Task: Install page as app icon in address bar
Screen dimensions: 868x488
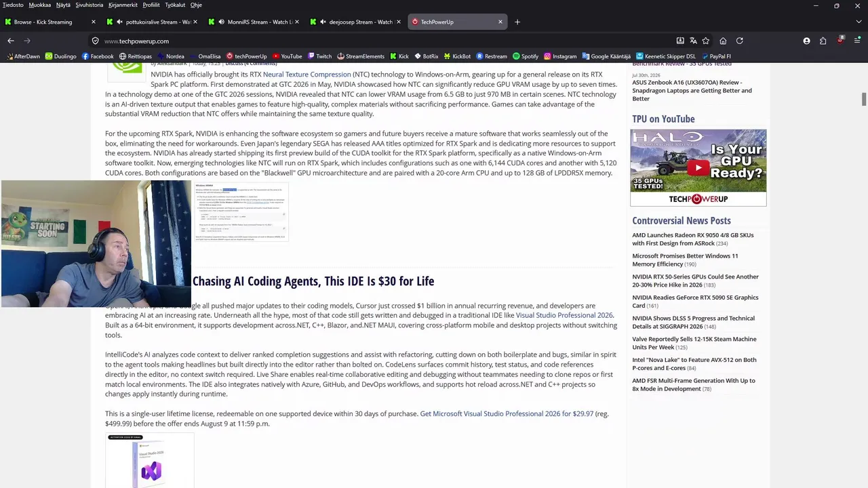Action: pyautogui.click(x=680, y=41)
